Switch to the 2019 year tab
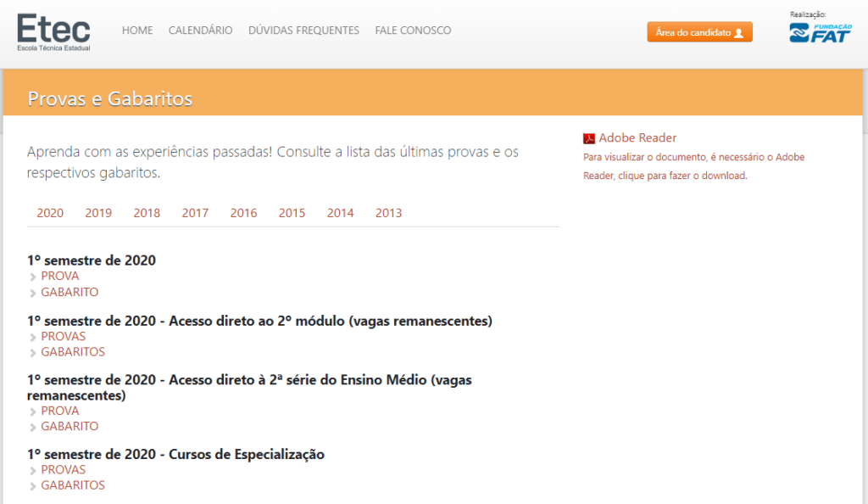Viewport: 868px width, 504px height. 98,213
